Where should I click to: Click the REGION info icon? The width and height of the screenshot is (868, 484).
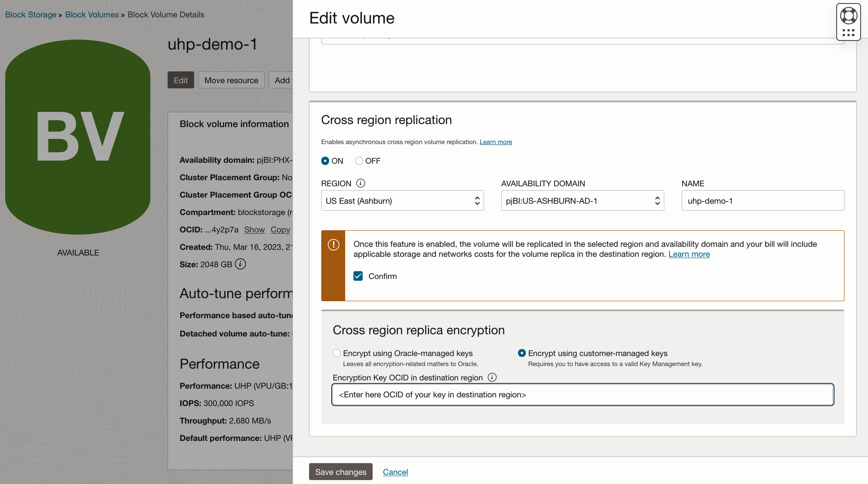click(361, 183)
